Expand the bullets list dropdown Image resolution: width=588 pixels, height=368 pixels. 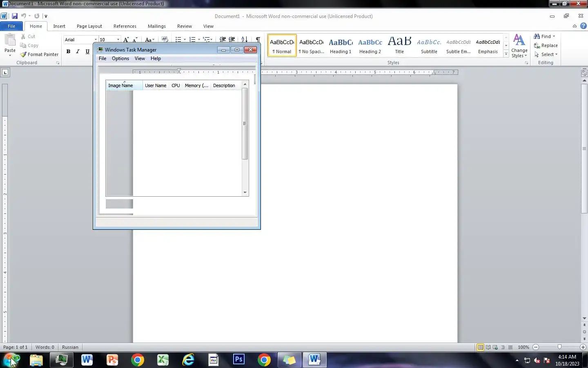point(185,40)
